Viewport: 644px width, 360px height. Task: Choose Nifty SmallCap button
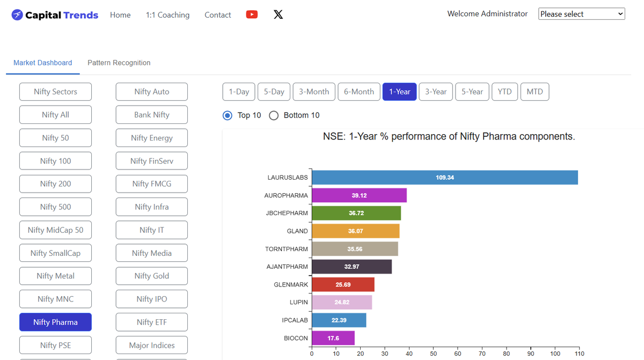coord(55,253)
